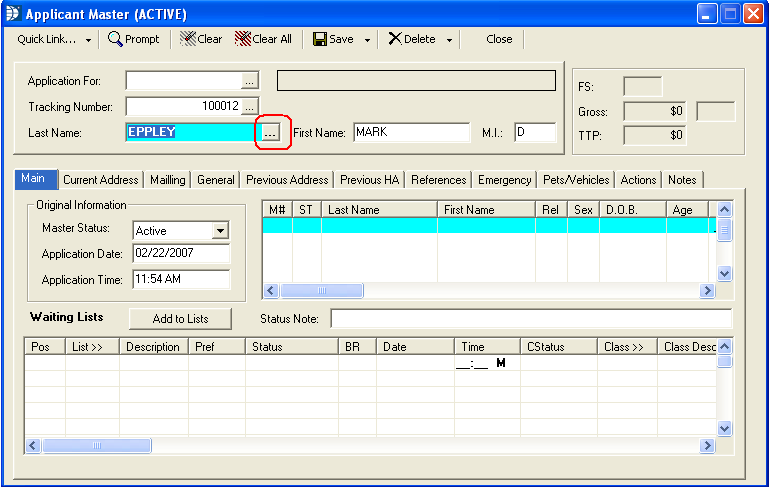Open the Delete dropdown arrow

click(449, 40)
